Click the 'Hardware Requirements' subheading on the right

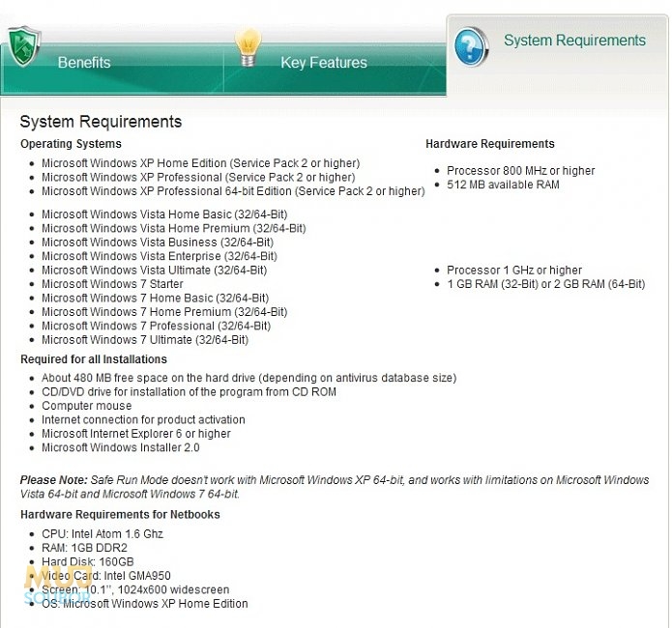coord(490,144)
